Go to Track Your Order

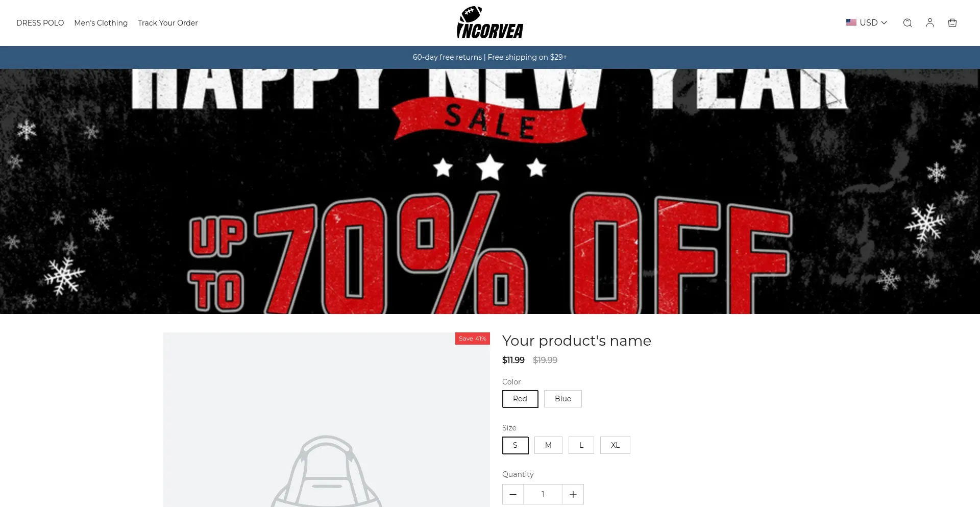(168, 23)
